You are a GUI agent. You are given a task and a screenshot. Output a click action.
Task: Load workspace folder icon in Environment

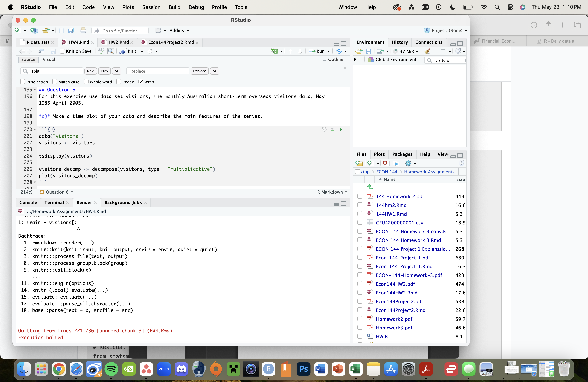(359, 51)
